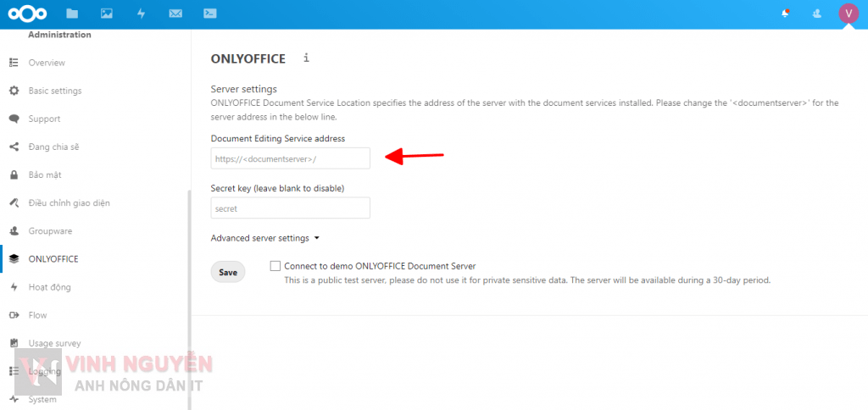Go to Basic settings in sidebar

(54, 91)
